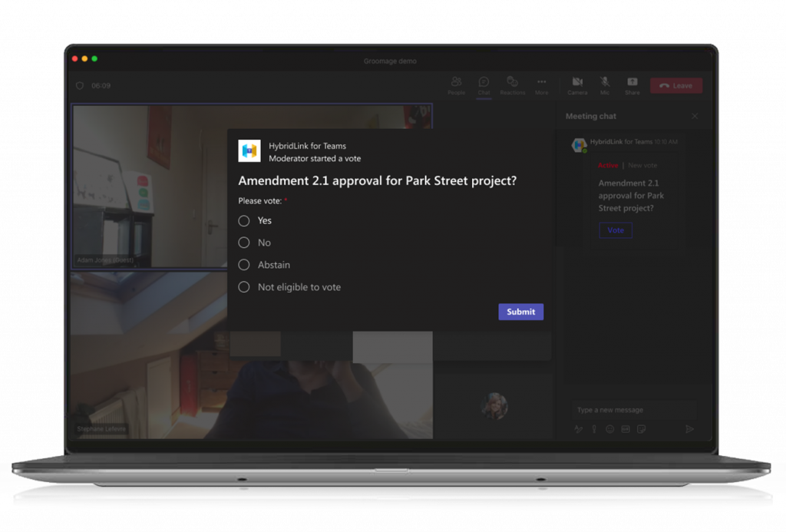The height and width of the screenshot is (532, 786).
Task: Open the More options menu
Action: pos(542,84)
